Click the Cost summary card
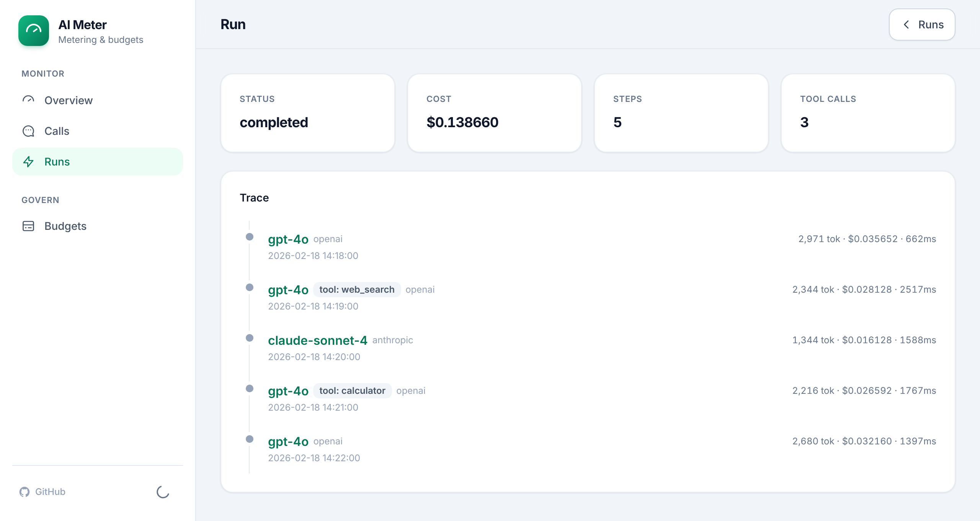980x521 pixels. [495, 113]
